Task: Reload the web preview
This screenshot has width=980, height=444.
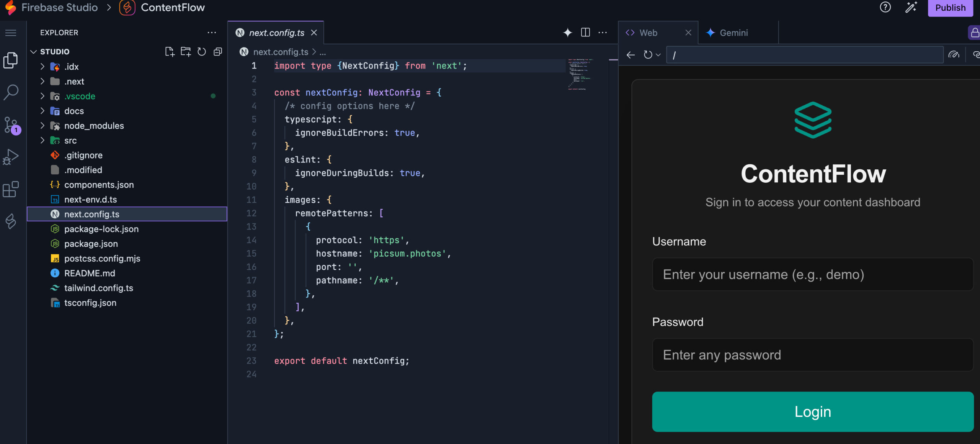Action: point(648,55)
